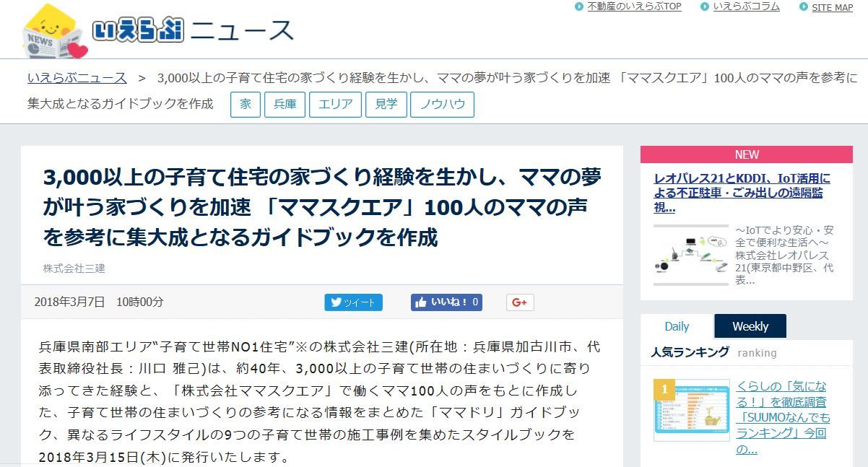Select the 家 tag button

[x=246, y=104]
